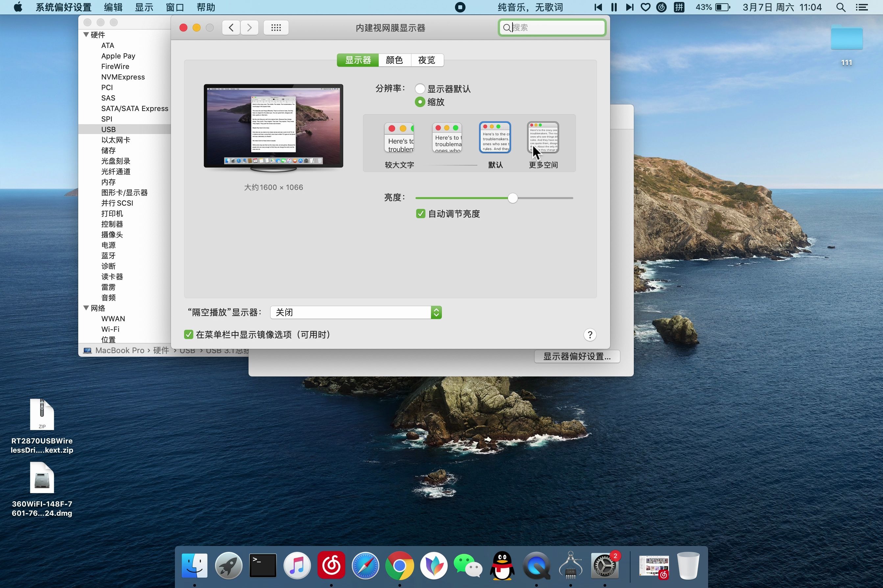Open System Preferences gear in Dock

[605, 566]
